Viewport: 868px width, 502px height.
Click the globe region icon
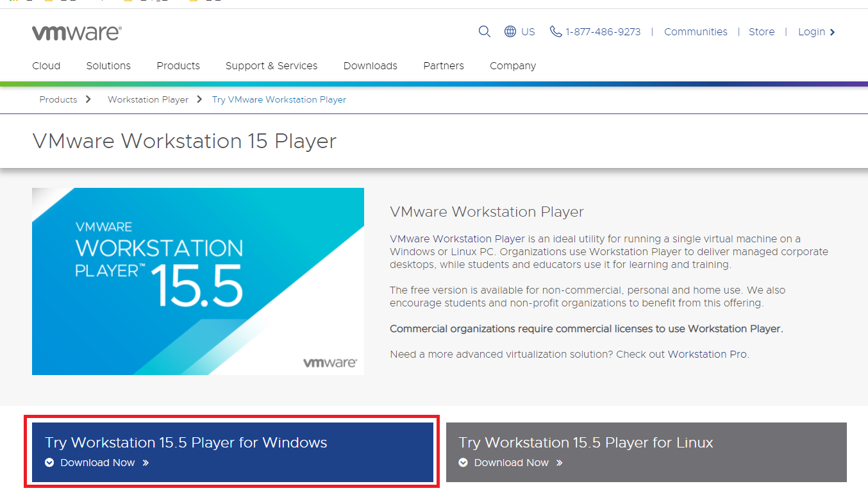(510, 31)
